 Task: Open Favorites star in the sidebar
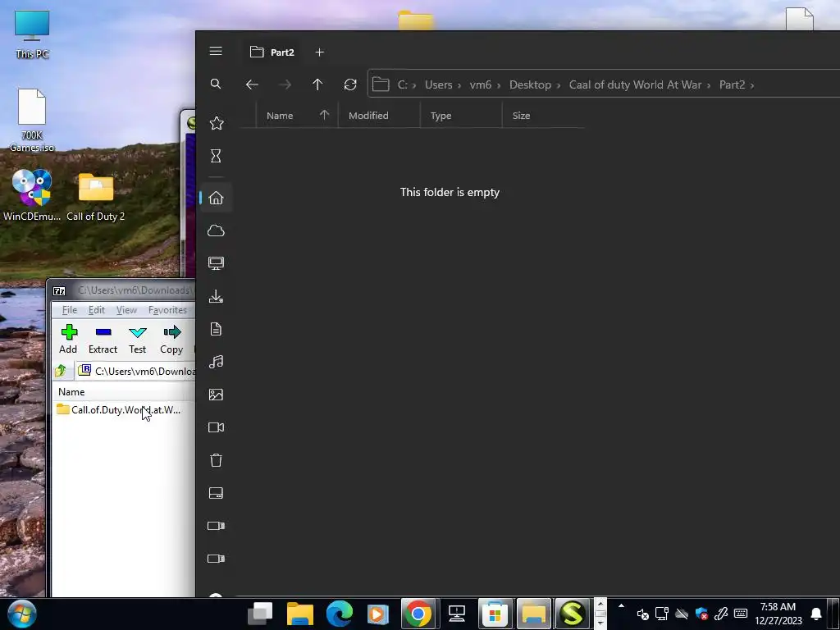217,123
